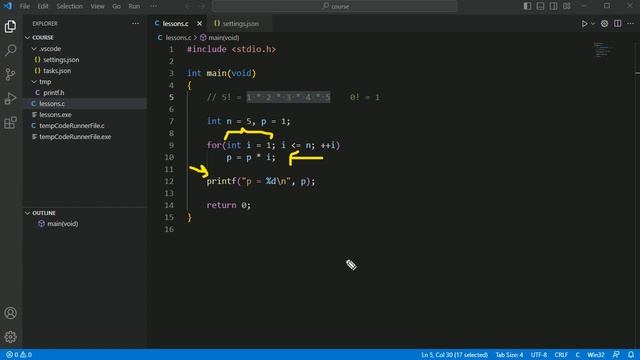The height and width of the screenshot is (360, 640).
Task: Click UTF-8 encoding in status bar
Action: [x=539, y=355]
